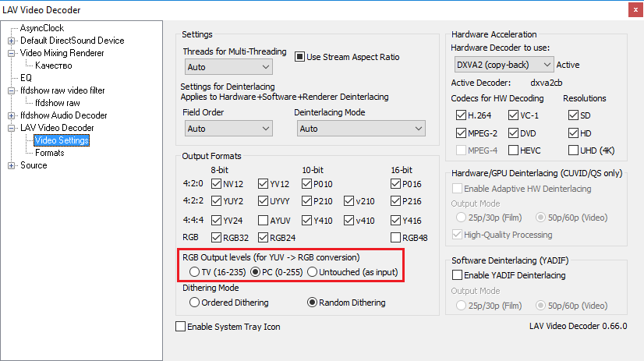Check Enable YADIF Deinterlacing

pos(458,275)
